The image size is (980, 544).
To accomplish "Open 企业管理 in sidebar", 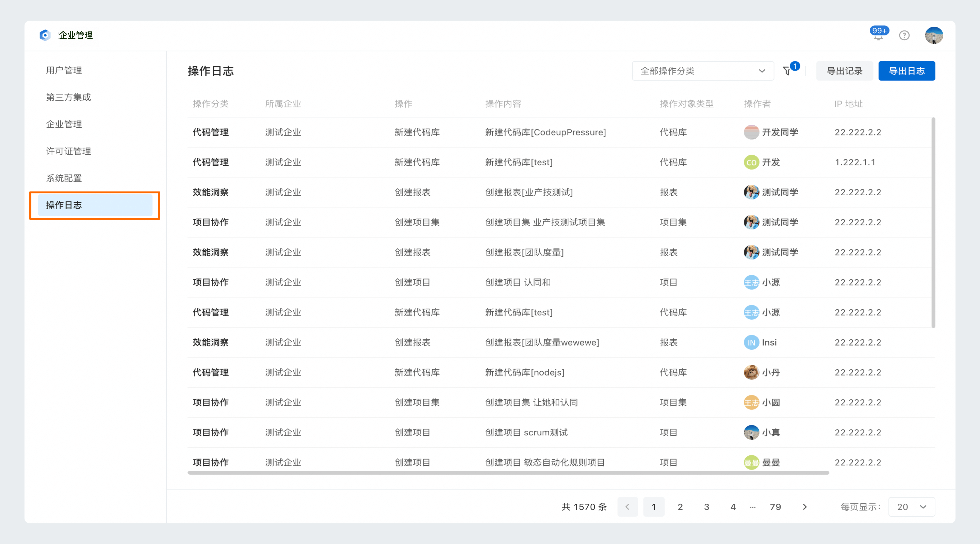I will coord(64,124).
